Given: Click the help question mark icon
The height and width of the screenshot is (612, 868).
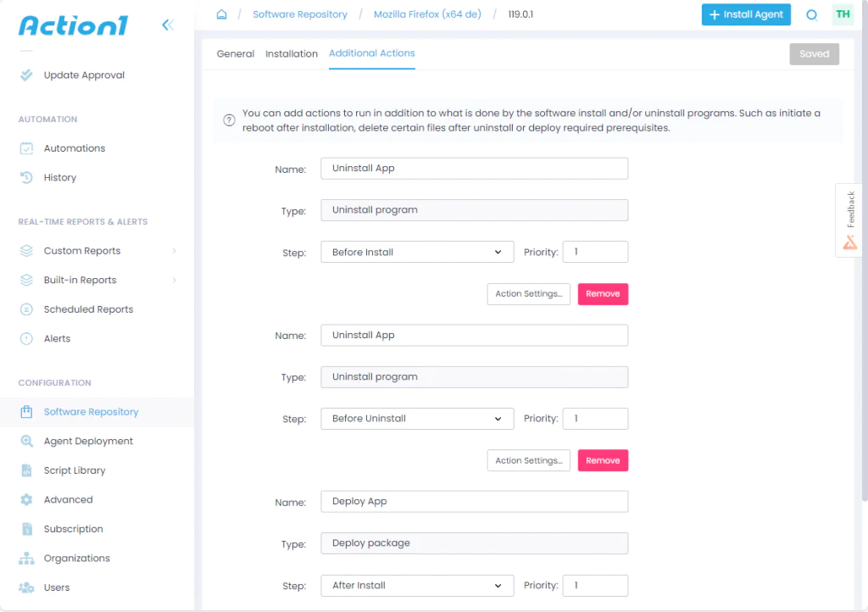Looking at the screenshot, I should click(229, 120).
